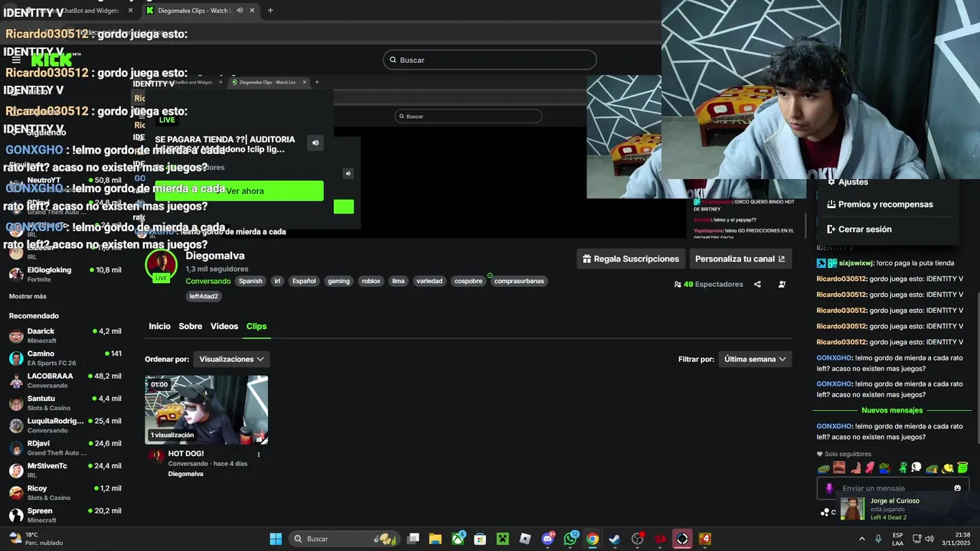Open Discord from the taskbar
This screenshot has width=980, height=551.
pyautogui.click(x=547, y=539)
